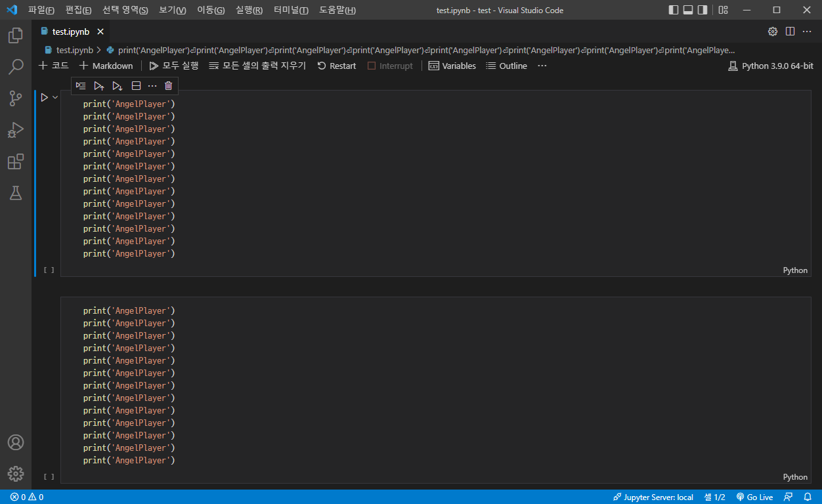Change first cell language mode Python

795,270
